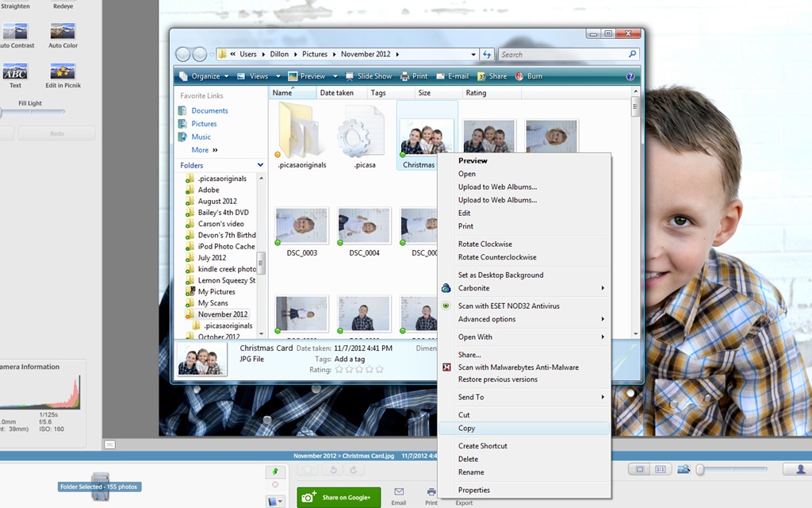Screen dimensions: 812x508
Task: Open Documents favorite link
Action: pos(209,110)
